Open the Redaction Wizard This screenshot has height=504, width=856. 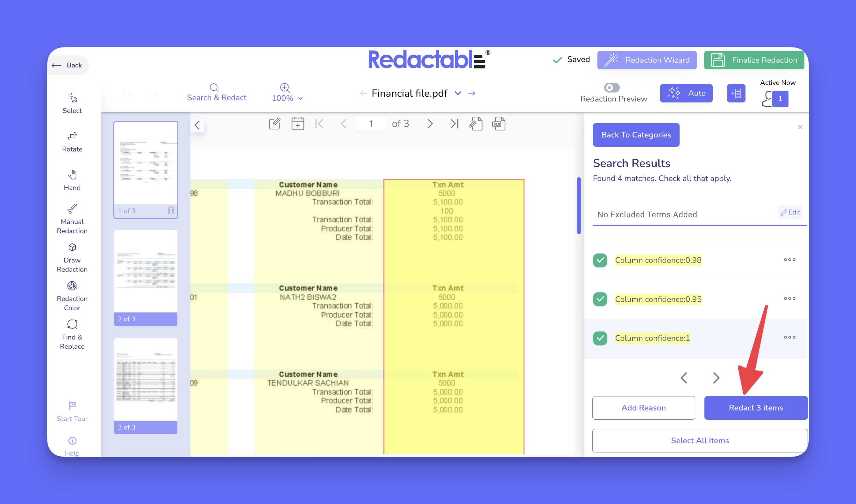[646, 60]
